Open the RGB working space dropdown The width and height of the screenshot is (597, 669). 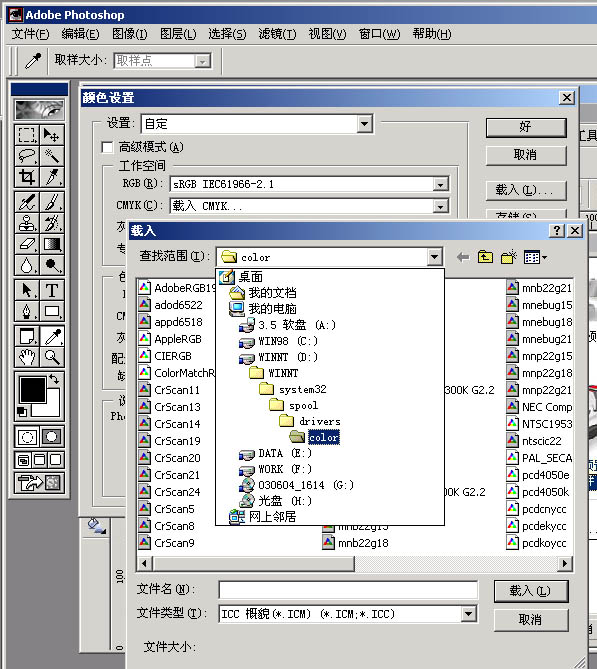pyautogui.click(x=440, y=184)
